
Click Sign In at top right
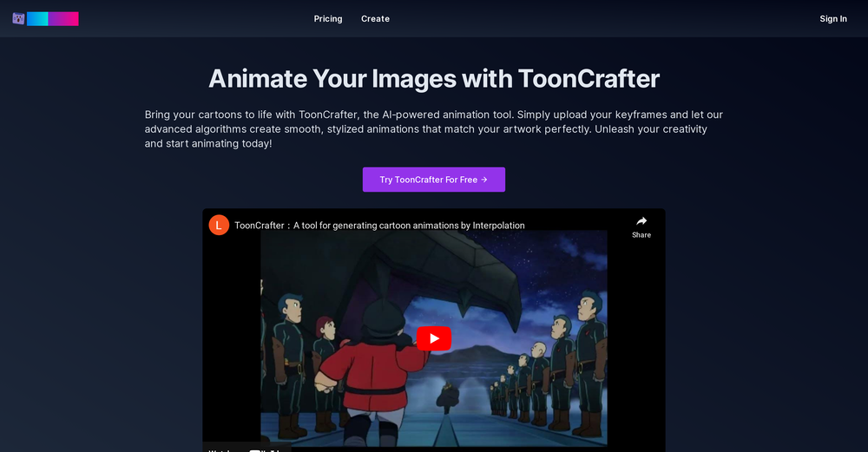pyautogui.click(x=832, y=18)
